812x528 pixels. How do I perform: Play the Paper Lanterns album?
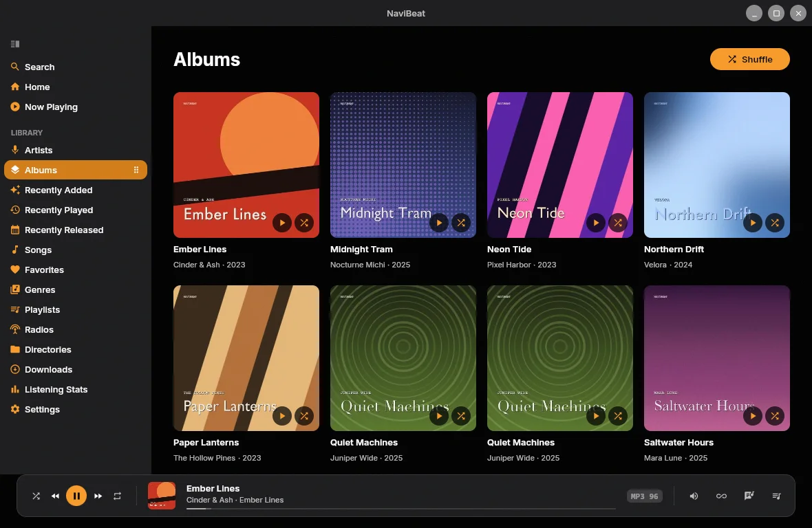tap(281, 416)
